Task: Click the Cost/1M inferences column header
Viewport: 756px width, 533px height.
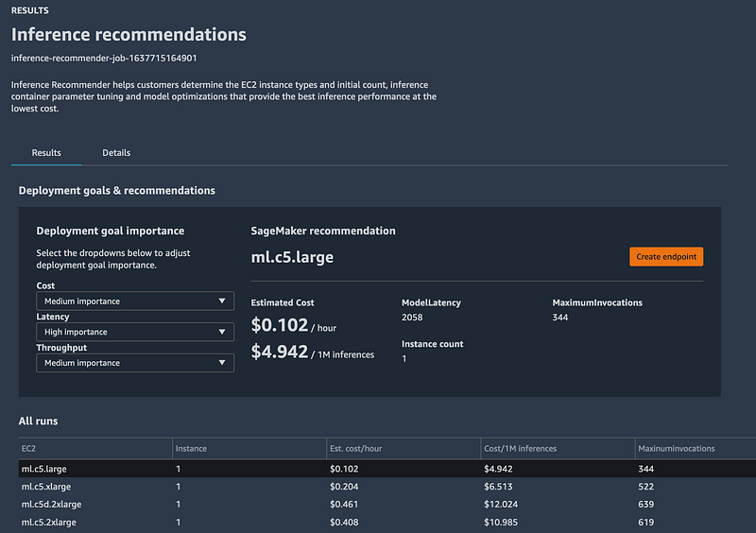Action: click(520, 448)
